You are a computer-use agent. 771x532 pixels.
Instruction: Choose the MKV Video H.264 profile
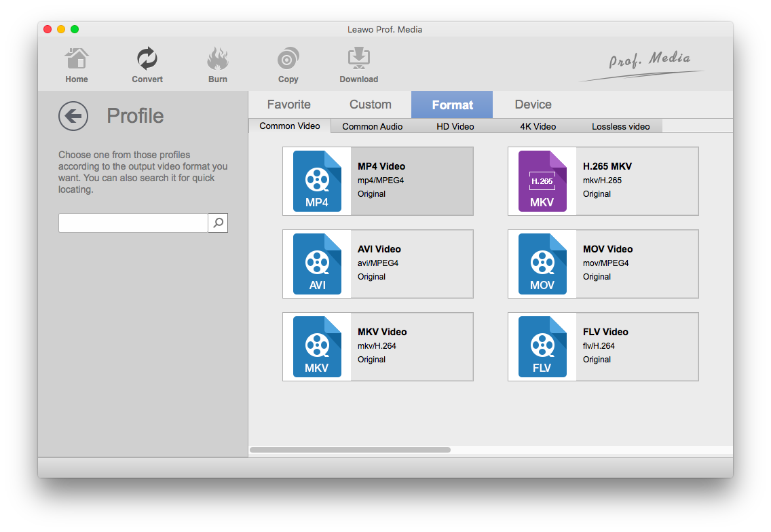[378, 347]
